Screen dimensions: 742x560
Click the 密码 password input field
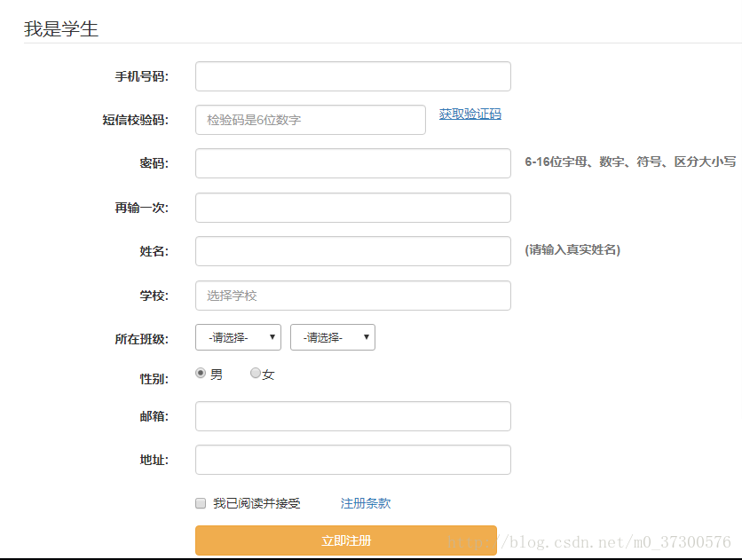[x=352, y=163]
